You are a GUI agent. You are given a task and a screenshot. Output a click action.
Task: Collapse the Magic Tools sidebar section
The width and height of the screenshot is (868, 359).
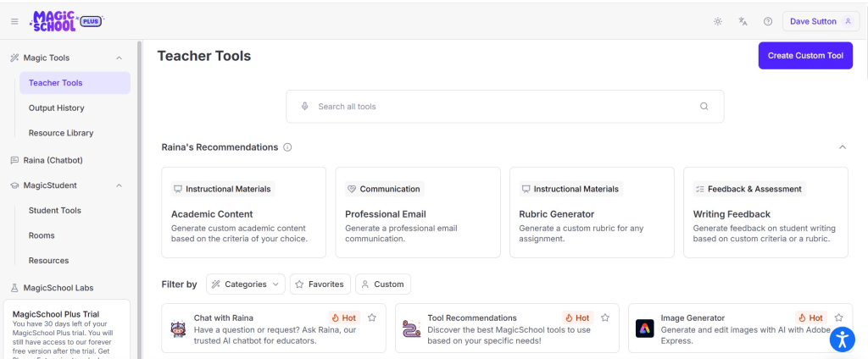(x=119, y=58)
